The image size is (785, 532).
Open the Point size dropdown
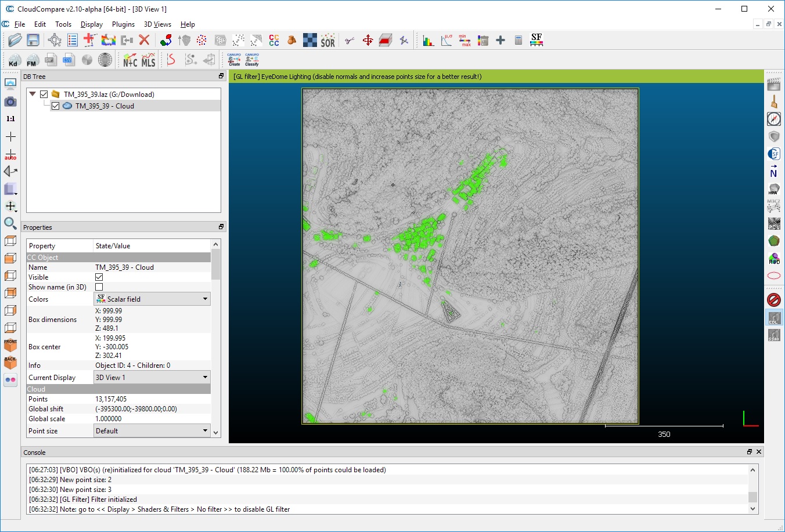click(152, 430)
